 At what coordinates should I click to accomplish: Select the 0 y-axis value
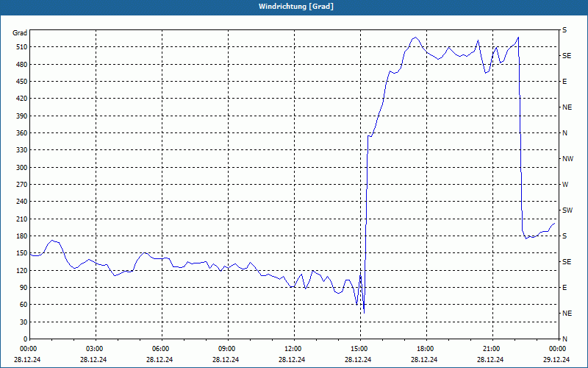coord(25,339)
